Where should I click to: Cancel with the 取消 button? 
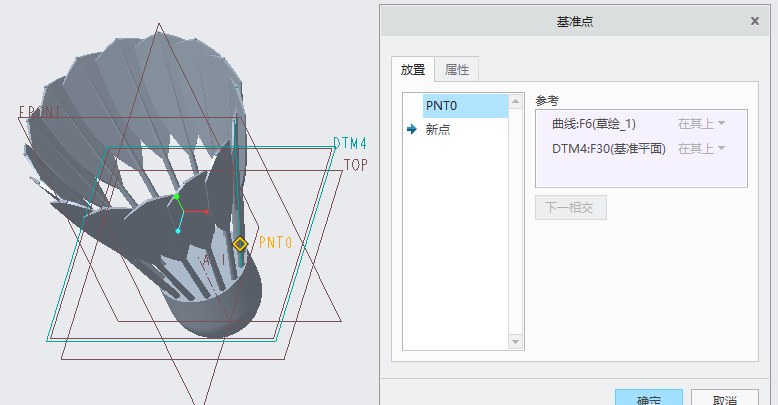(x=724, y=398)
